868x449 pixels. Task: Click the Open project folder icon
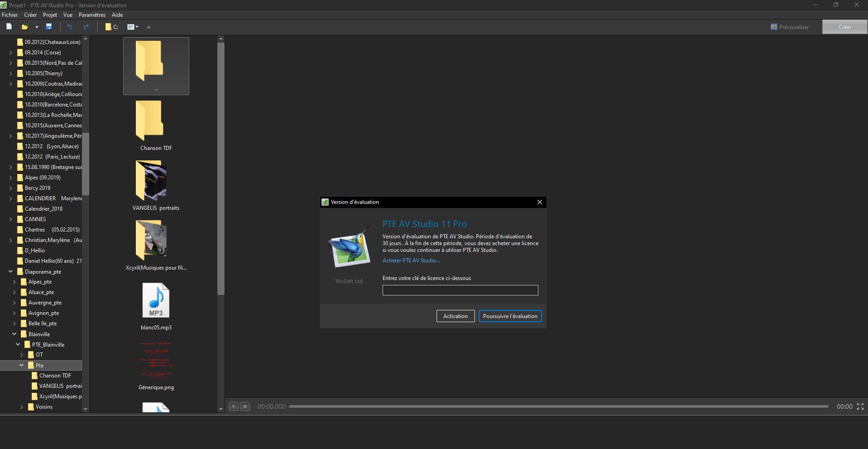tap(25, 27)
